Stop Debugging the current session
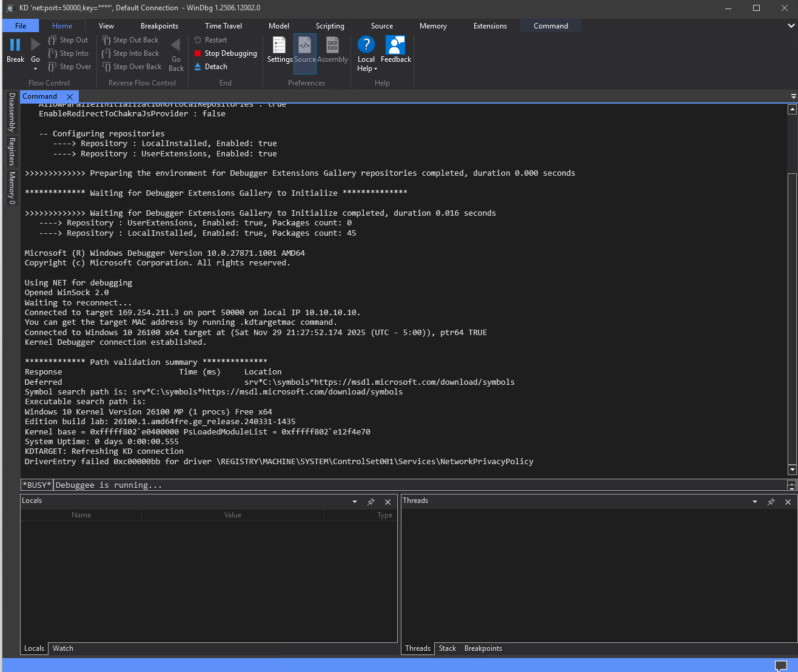798x672 pixels. point(225,53)
